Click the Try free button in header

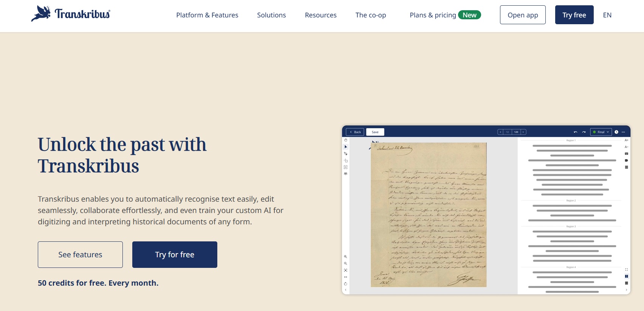pos(574,15)
